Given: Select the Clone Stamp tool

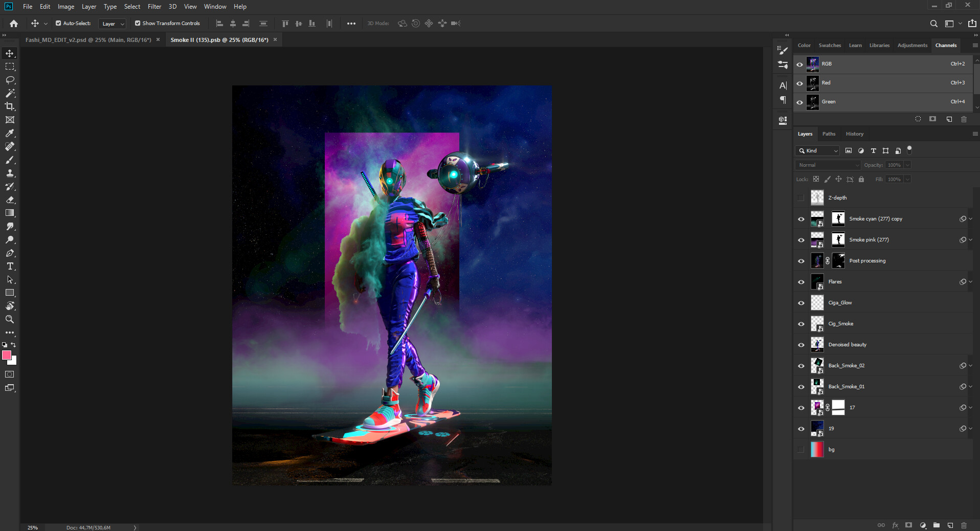Looking at the screenshot, I should 10,173.
